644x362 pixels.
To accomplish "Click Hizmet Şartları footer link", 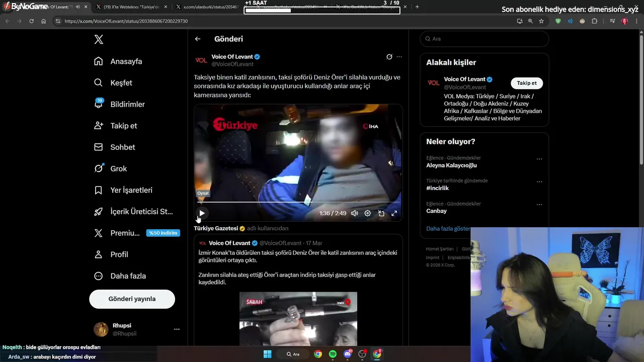I will [x=440, y=249].
